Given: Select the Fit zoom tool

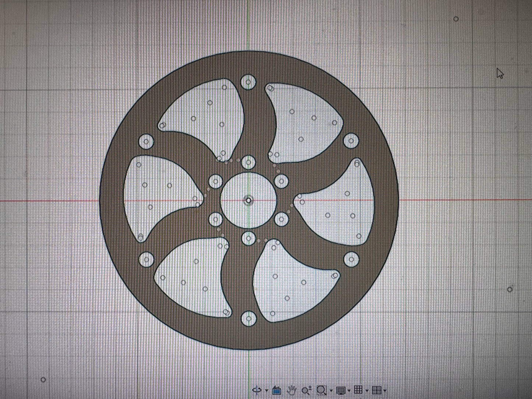Looking at the screenshot, I should click(x=321, y=390).
